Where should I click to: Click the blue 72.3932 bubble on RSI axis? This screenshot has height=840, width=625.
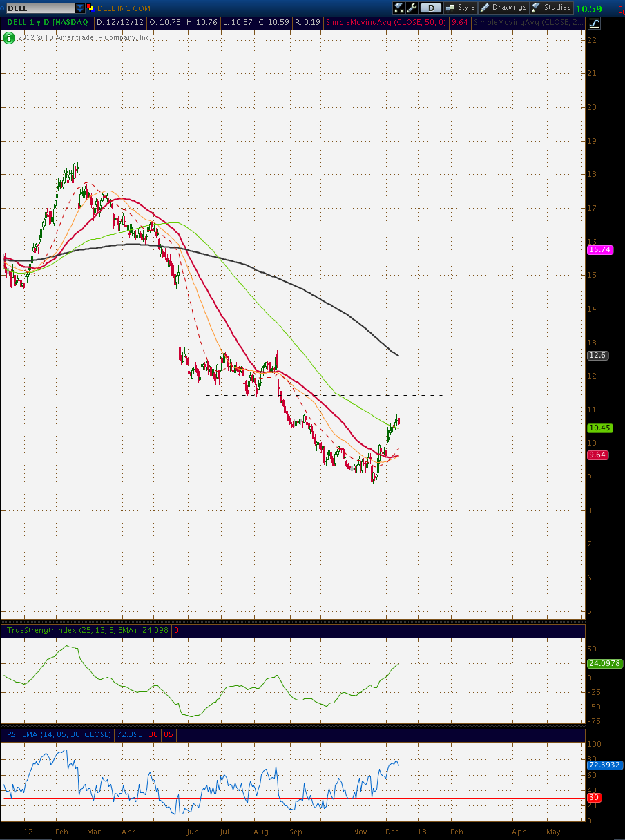604,765
